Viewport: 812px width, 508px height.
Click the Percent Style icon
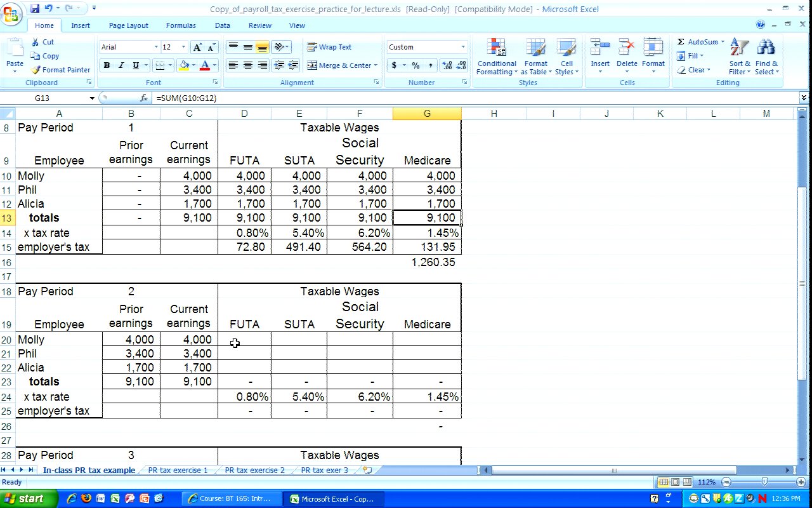coord(416,65)
